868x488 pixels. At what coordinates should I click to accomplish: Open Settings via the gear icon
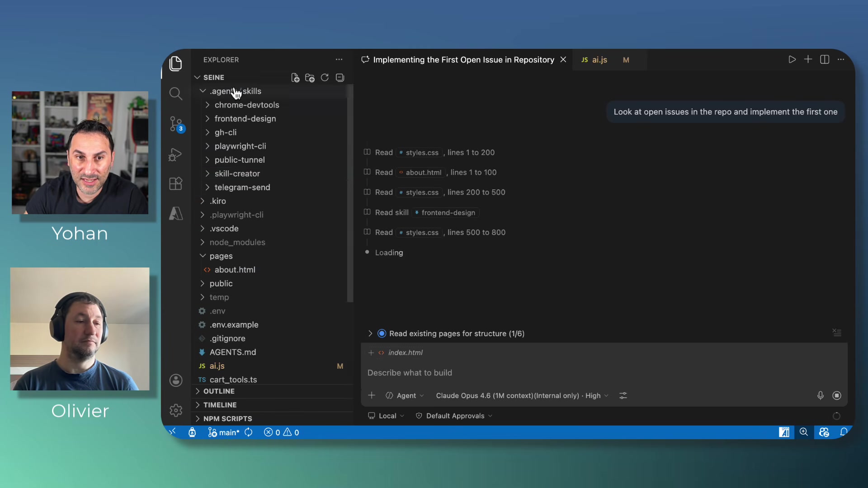[176, 410]
